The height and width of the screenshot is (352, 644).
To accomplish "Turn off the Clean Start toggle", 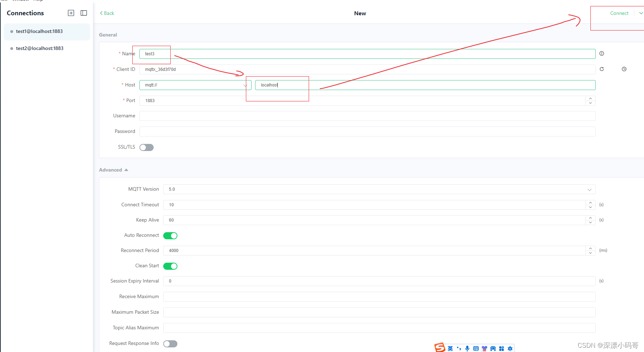I will coord(170,266).
